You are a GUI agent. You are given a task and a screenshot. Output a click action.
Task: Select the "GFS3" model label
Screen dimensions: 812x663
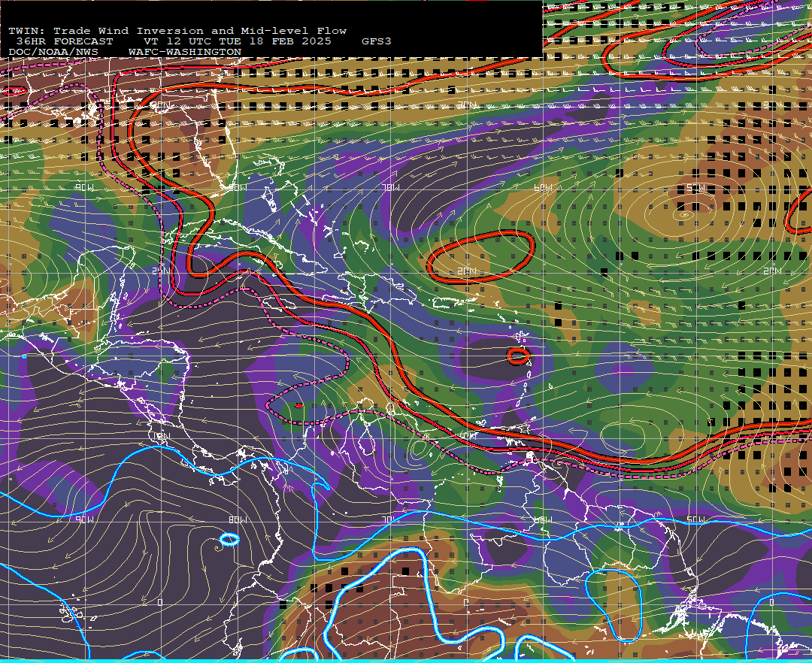pos(376,41)
